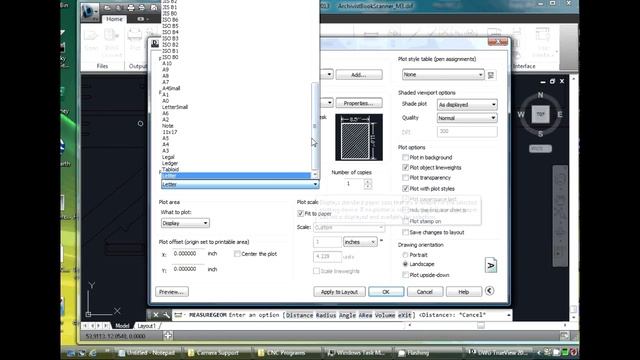This screenshot has width=640, height=360.
Task: Open the Quality Normal dropdown
Action: 467,118
